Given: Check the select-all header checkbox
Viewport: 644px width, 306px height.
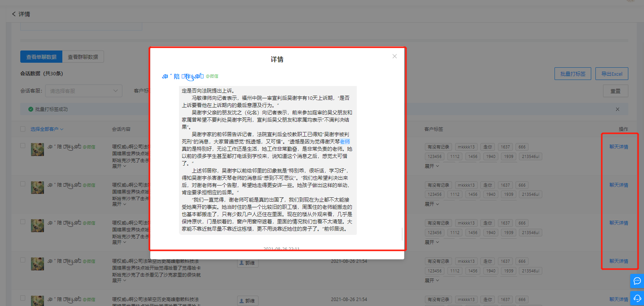Looking at the screenshot, I should tap(23, 129).
